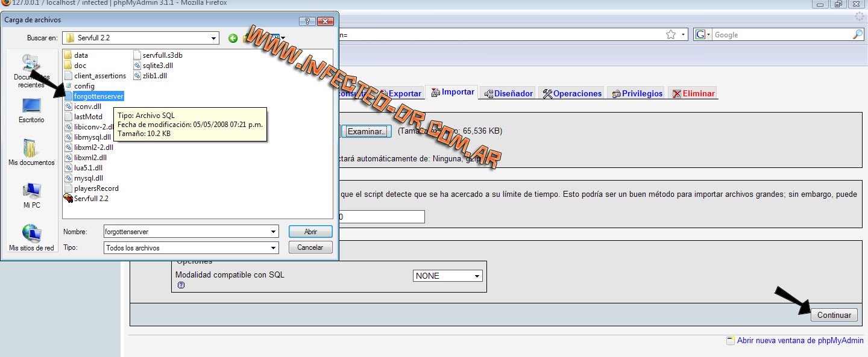Click the Cancelar button

pyautogui.click(x=310, y=247)
